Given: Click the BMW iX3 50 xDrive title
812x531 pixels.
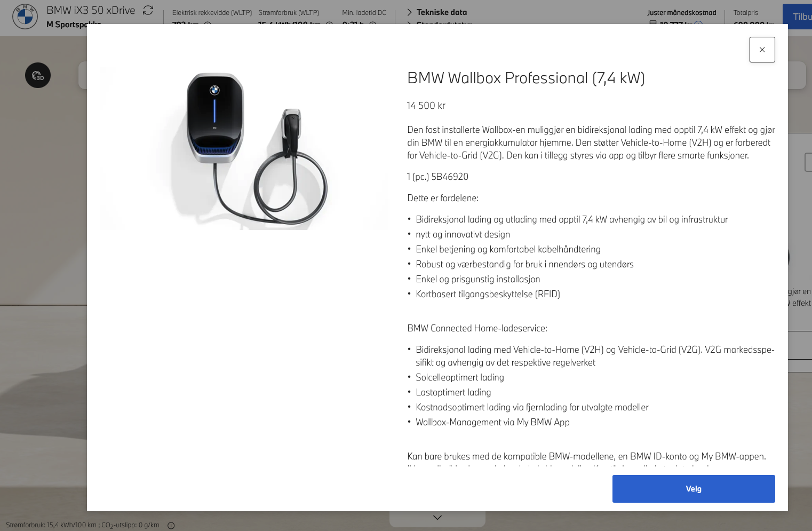Looking at the screenshot, I should click(x=91, y=10).
